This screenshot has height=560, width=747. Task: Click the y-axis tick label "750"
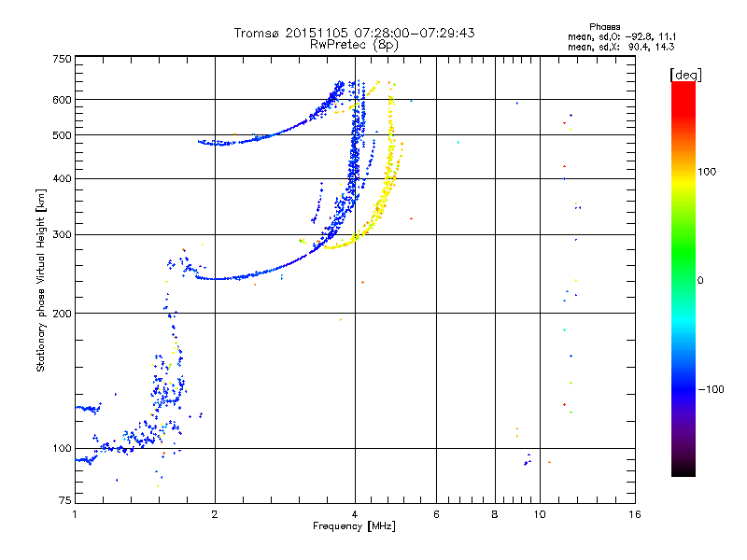point(63,60)
